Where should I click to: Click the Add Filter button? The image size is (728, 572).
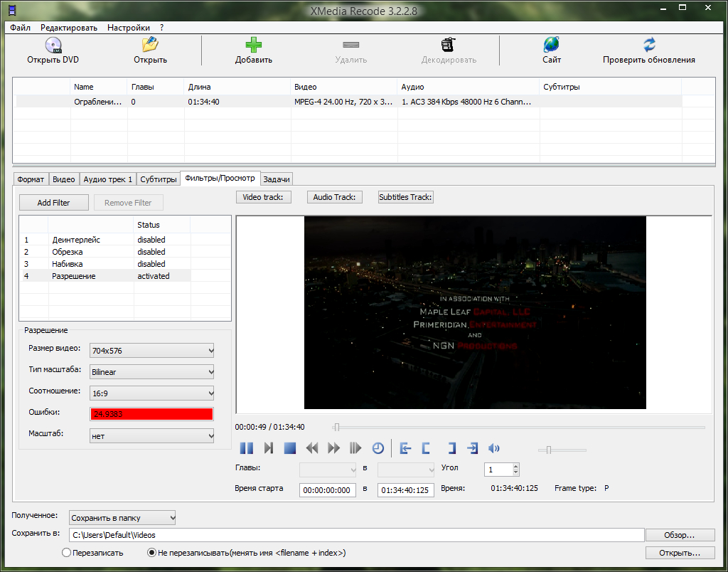tap(54, 203)
